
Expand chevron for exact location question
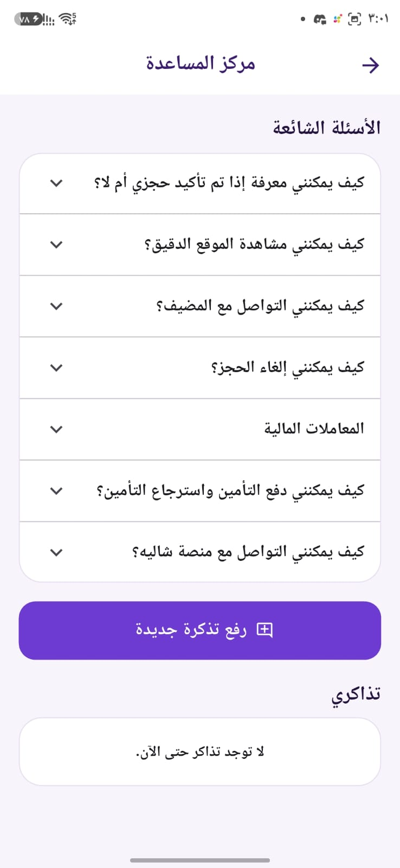click(x=56, y=245)
